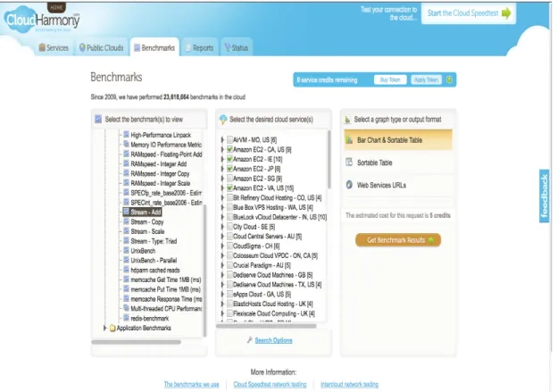The image size is (558, 392).
Task: Choose the Sortable Table output format
Action: tap(398, 163)
